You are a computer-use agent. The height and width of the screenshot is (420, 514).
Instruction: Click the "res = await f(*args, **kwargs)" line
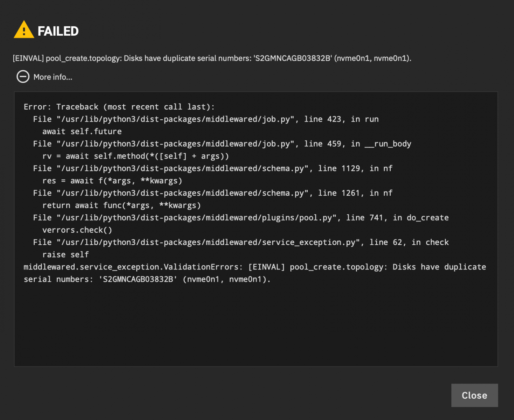[112, 181]
